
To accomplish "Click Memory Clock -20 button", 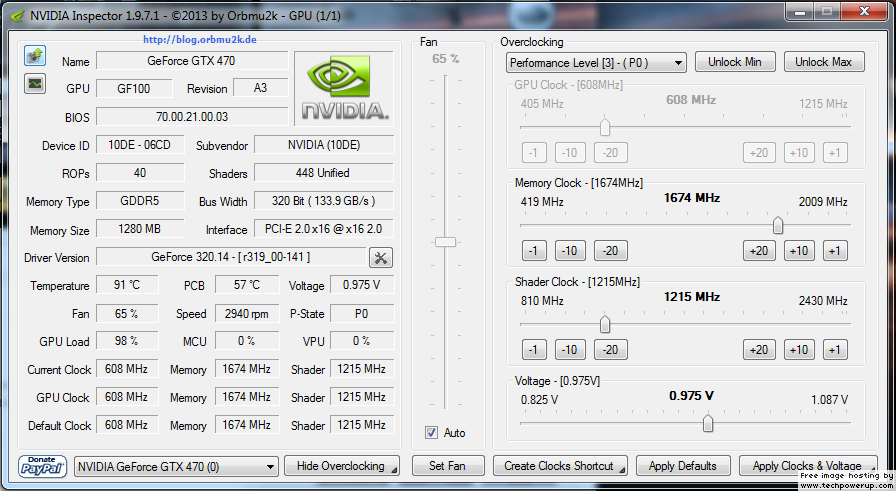I will click(610, 251).
